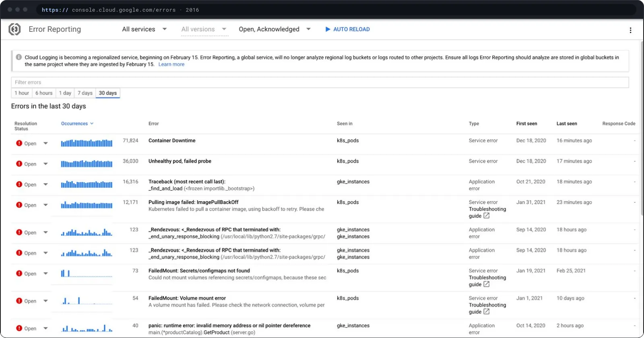
Task: Click the Last seen column header
Action: 567,124
